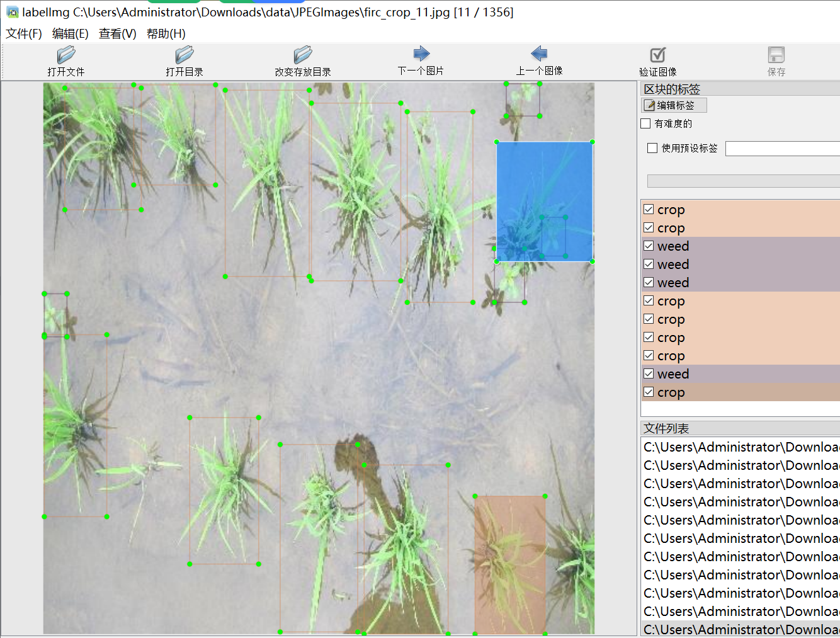The height and width of the screenshot is (638, 840).
Task: Select the highlighted file path row in 文件列表
Action: tap(741, 629)
